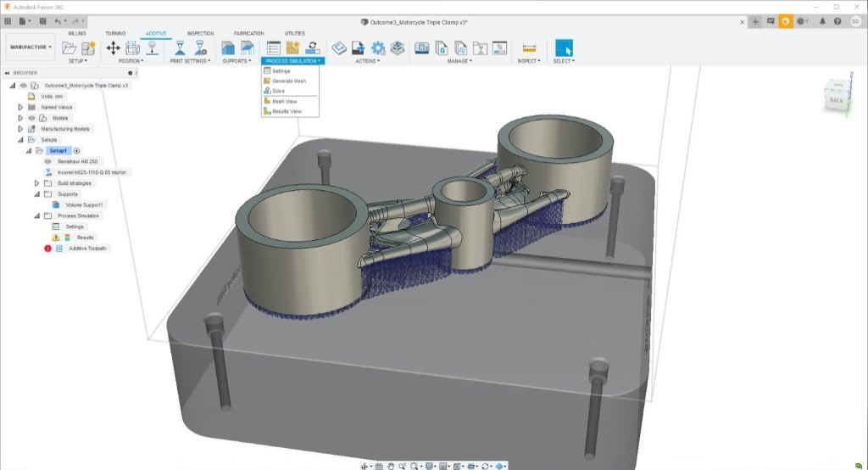
Task: Expand the Named Views tree node
Action: click(x=19, y=108)
